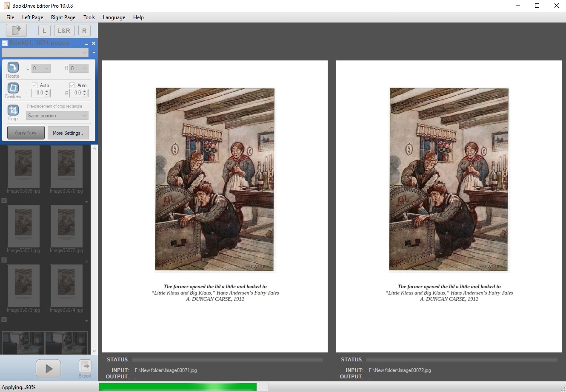Open the Same position crop dropdown

pos(57,116)
